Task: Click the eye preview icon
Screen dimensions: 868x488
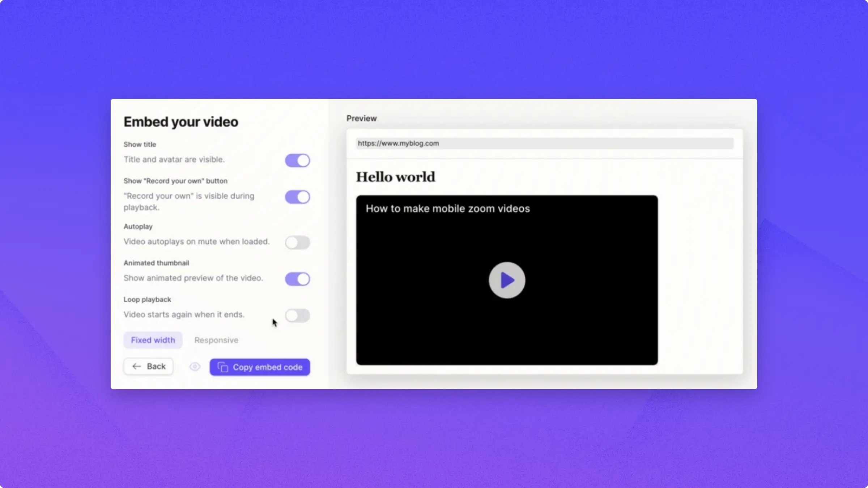Action: 195,367
